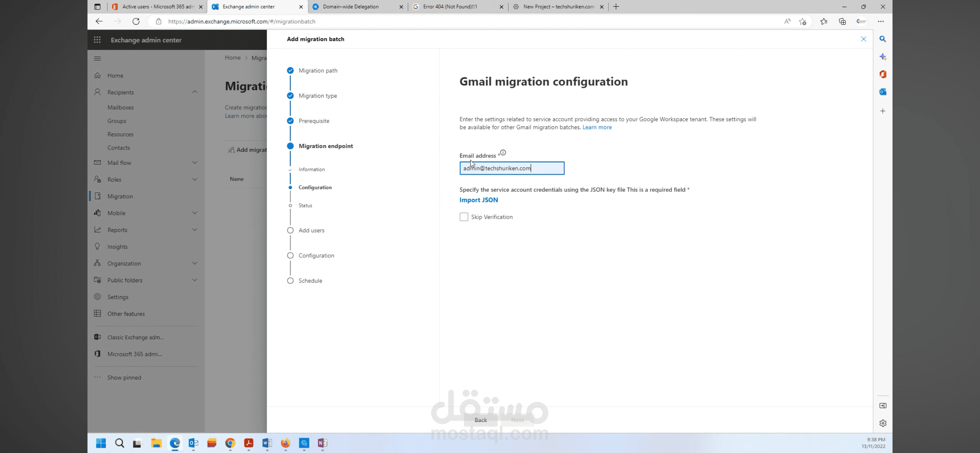
Task: Open the Outlook icon in Edge sidebar
Action: click(x=883, y=92)
